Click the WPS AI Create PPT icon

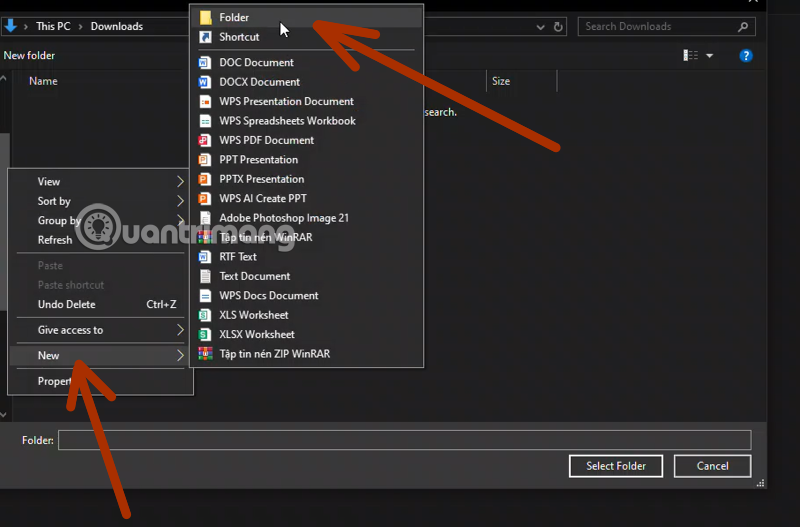(x=205, y=198)
